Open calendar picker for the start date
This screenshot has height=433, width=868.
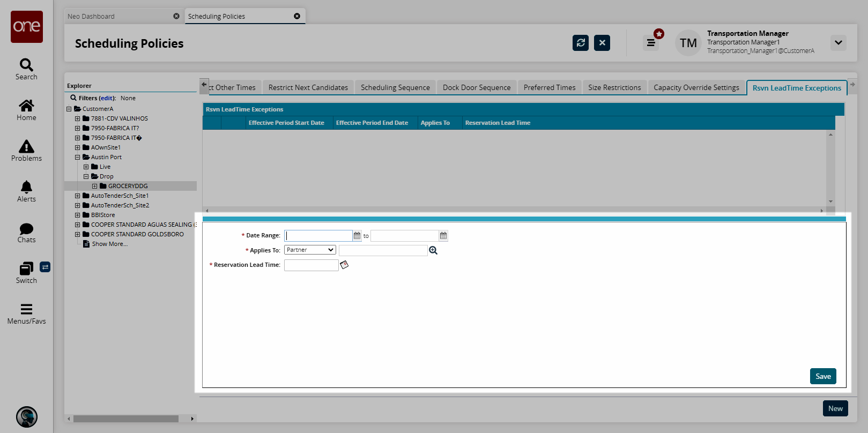click(357, 236)
